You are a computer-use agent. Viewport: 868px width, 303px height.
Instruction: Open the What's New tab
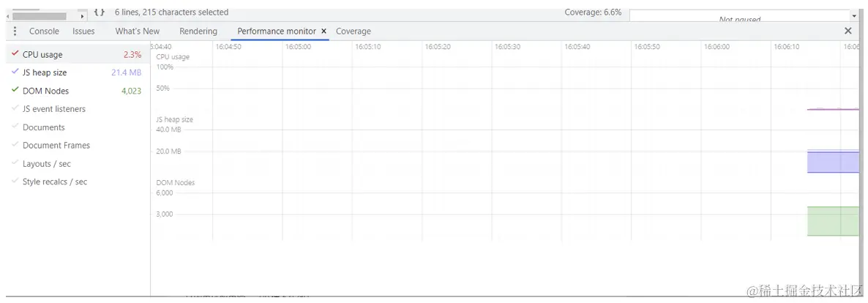pyautogui.click(x=138, y=31)
